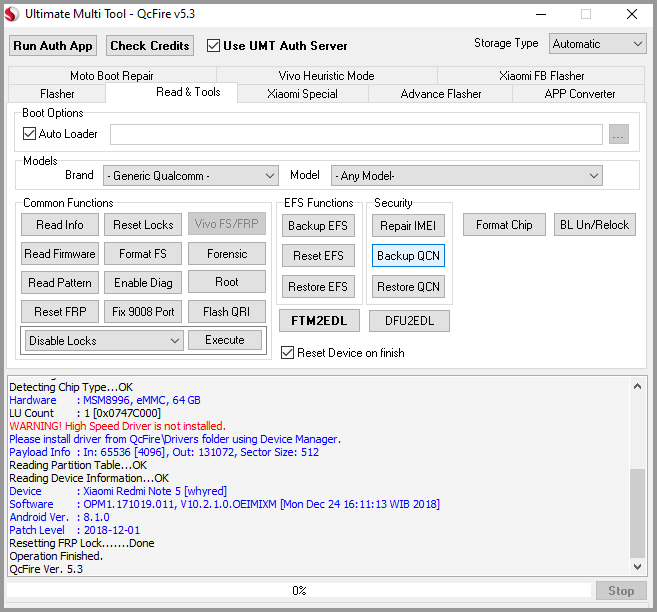Click the Restore QCN button
Viewport: 657px width, 612px height.
[408, 287]
